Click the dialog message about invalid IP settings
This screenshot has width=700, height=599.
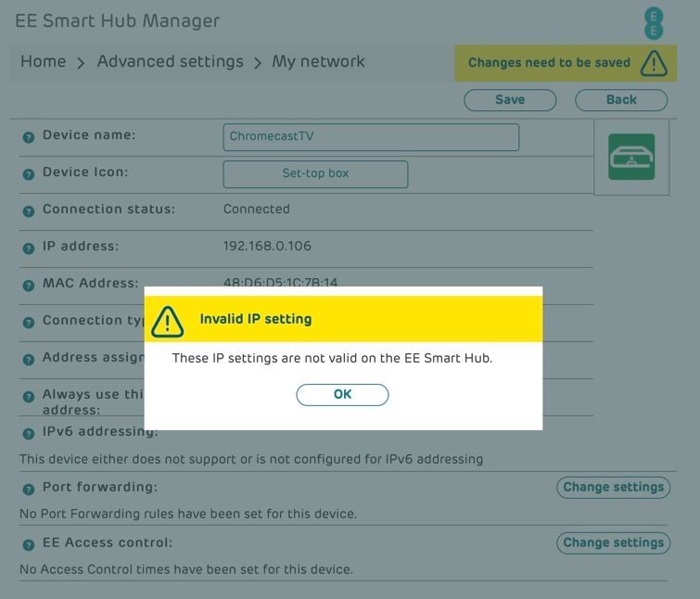pyautogui.click(x=332, y=359)
